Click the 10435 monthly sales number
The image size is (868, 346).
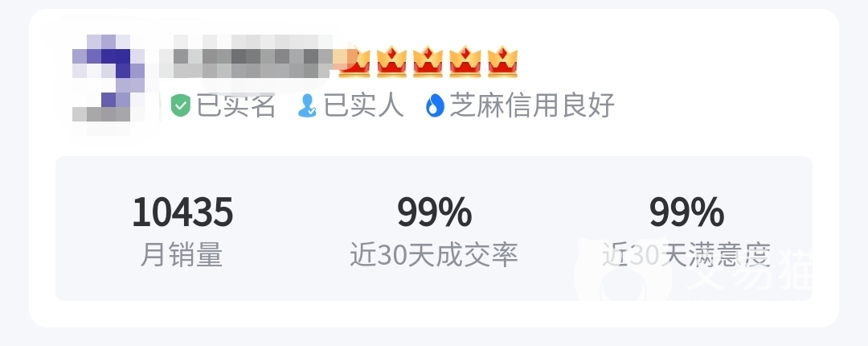(x=182, y=212)
